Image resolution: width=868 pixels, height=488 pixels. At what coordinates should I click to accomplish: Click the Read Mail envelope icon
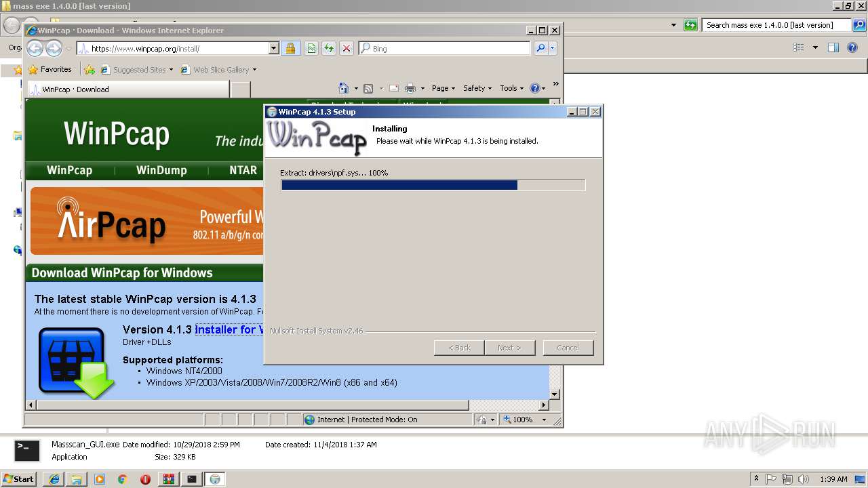393,88
